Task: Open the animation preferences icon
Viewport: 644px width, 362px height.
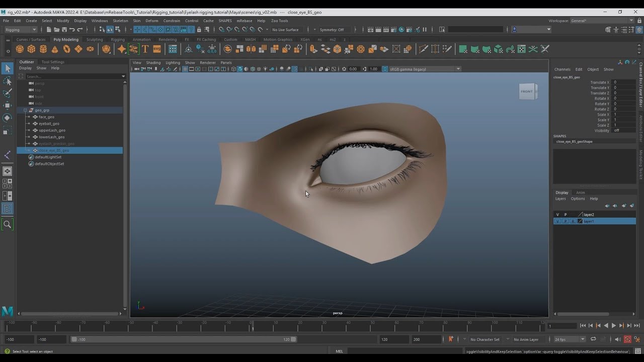Action: (x=636, y=339)
